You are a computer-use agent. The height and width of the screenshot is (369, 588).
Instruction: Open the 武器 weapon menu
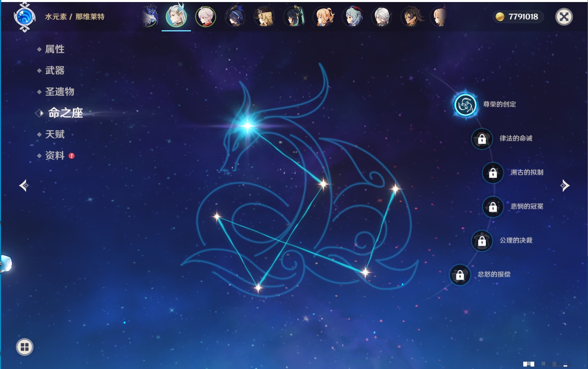click(55, 71)
